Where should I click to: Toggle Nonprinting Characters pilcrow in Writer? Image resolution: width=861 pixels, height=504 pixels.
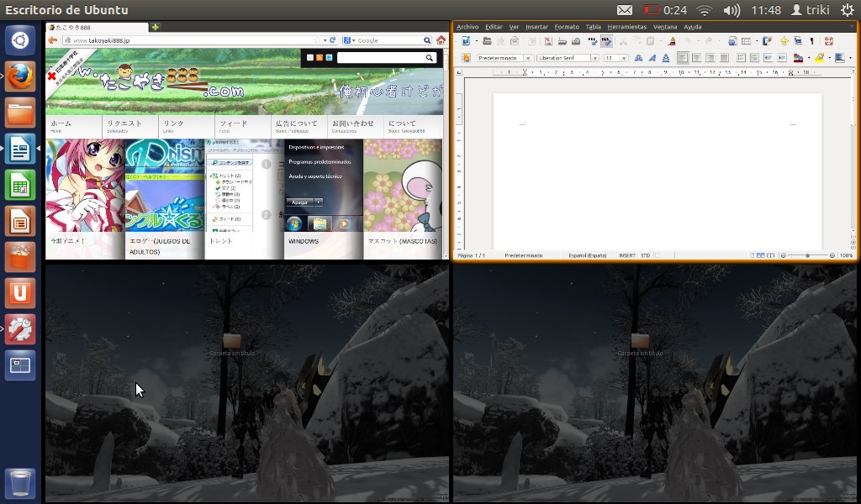click(x=812, y=41)
